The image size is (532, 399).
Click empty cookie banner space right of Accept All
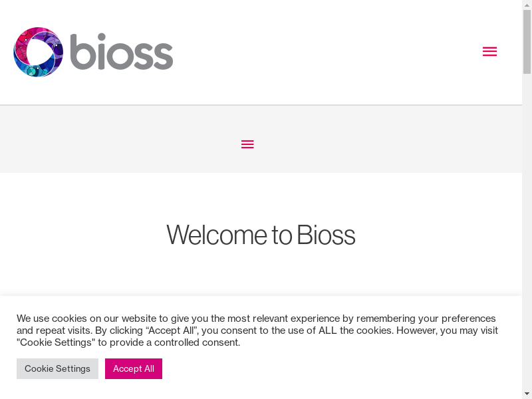332,368
